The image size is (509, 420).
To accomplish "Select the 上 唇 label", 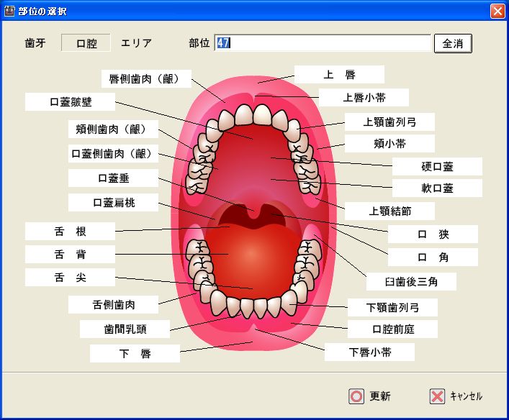I will (340, 74).
